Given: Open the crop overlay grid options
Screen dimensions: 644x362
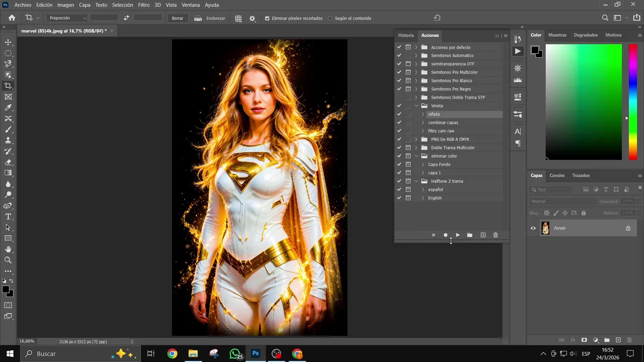Looking at the screenshot, I should tap(238, 18).
